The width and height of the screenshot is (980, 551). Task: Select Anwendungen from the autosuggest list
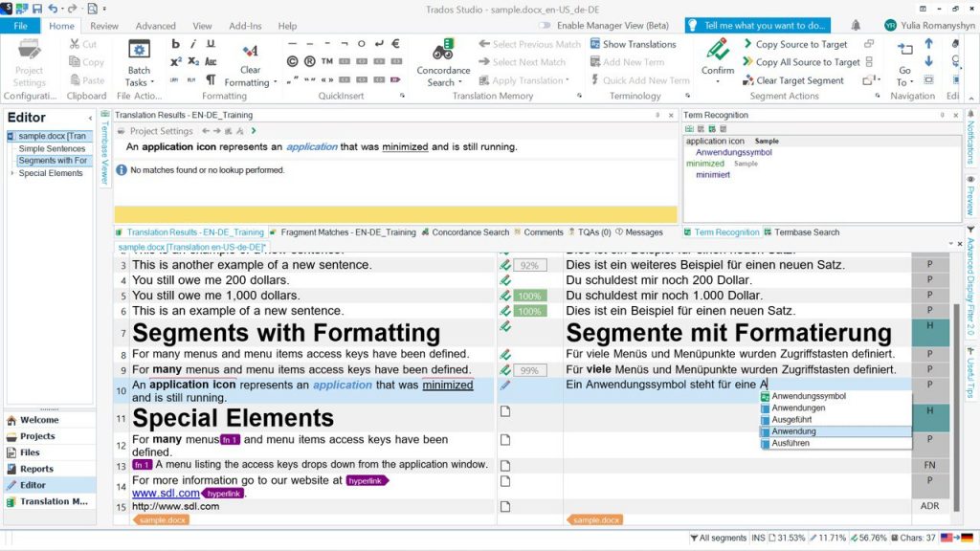pos(798,408)
